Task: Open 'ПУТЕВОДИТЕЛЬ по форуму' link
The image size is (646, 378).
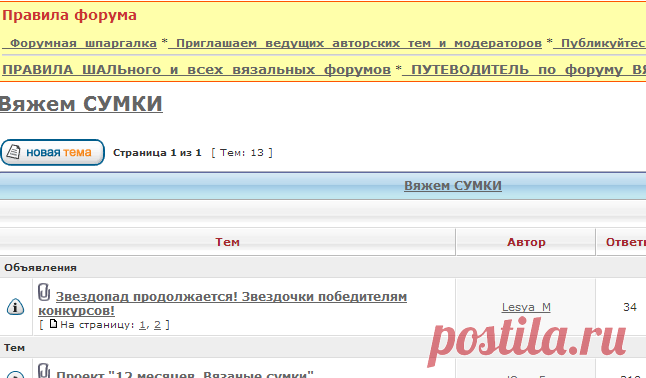Action: tap(524, 70)
